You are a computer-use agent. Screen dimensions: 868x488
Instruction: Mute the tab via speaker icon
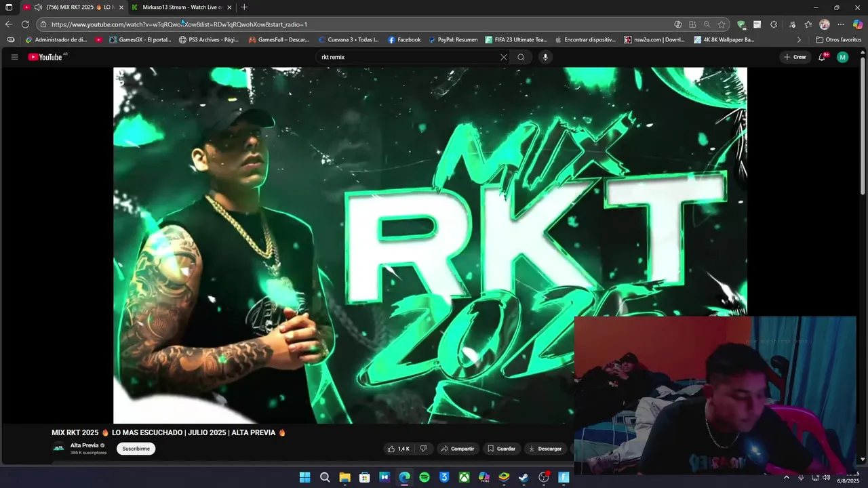coord(38,7)
